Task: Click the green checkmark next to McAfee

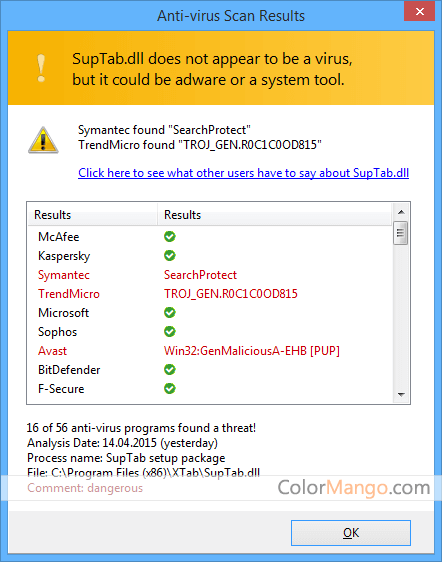Action: click(170, 237)
